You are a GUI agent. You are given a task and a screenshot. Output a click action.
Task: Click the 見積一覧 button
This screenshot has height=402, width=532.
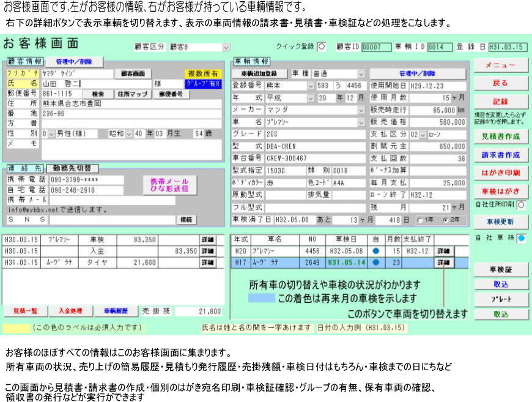pyautogui.click(x=26, y=311)
